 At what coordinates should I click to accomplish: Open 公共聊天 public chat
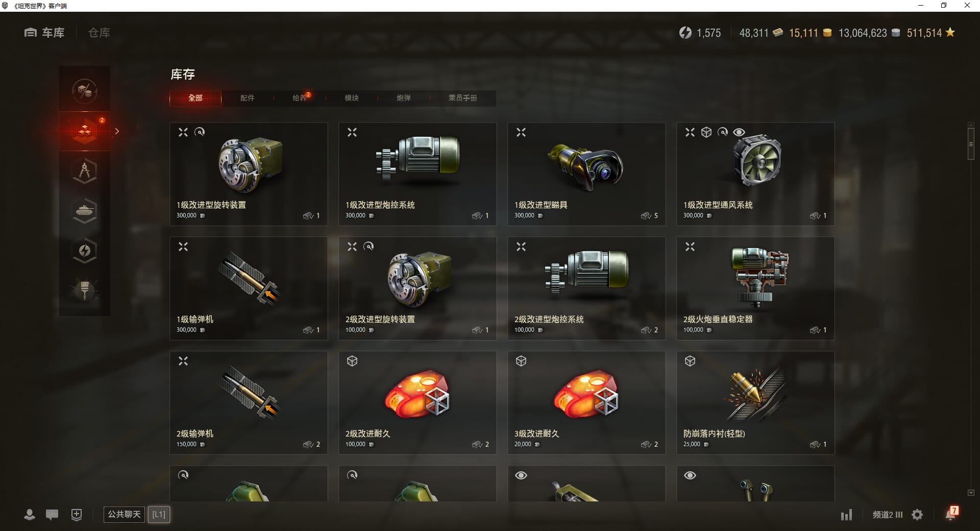click(x=124, y=514)
